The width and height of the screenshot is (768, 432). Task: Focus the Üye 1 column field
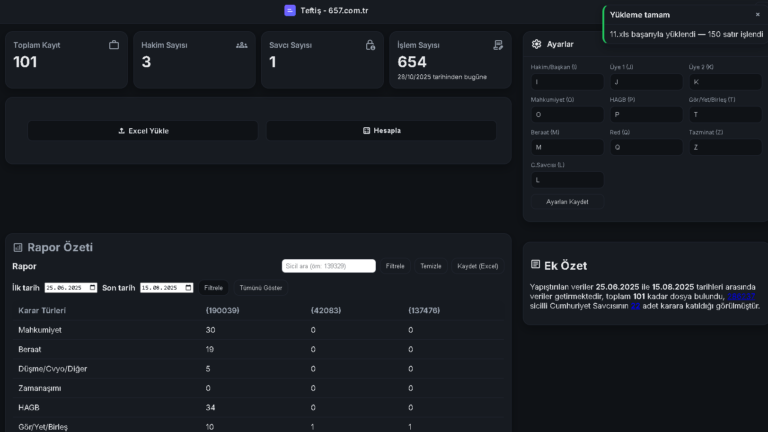point(646,82)
